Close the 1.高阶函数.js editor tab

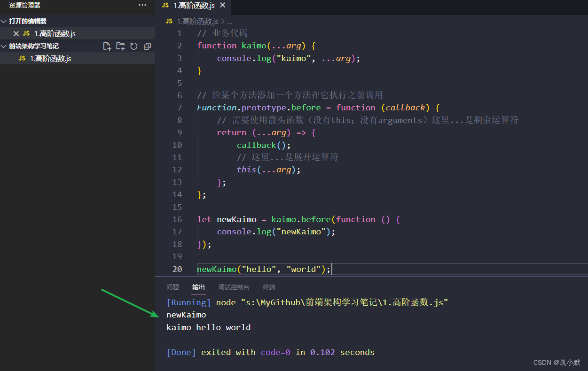(223, 5)
